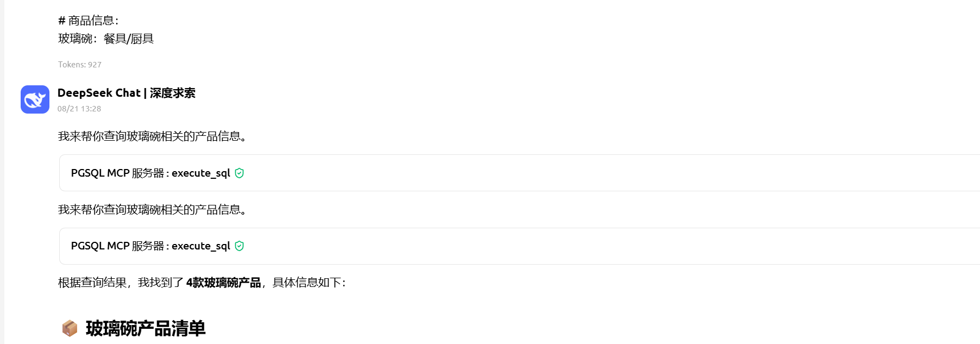The image size is (980, 344).
Task: Click the 玻璃碗：餐具/厨具 line
Action: [106, 39]
